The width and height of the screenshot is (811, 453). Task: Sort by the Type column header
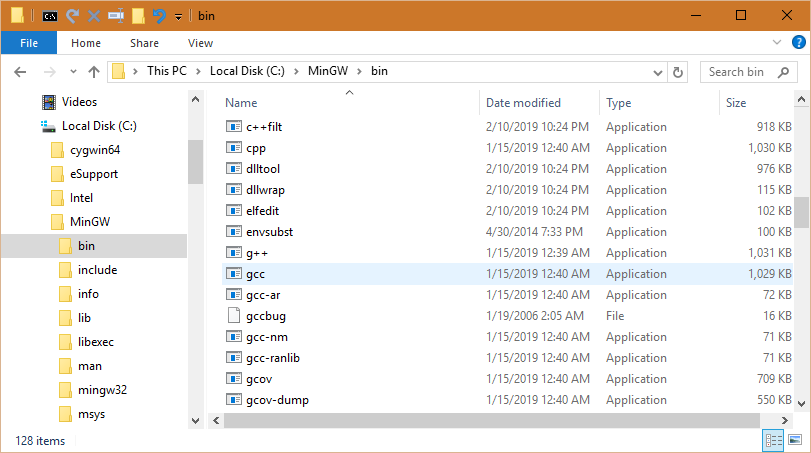pos(619,103)
